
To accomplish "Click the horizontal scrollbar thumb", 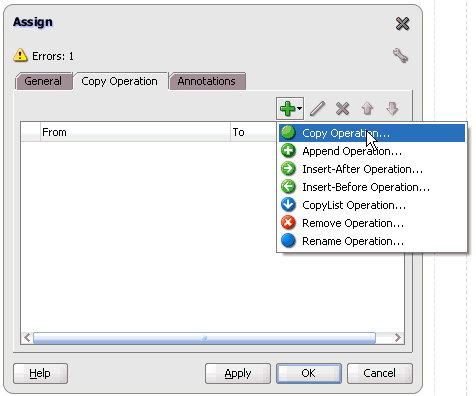I will pyautogui.click(x=204, y=338).
